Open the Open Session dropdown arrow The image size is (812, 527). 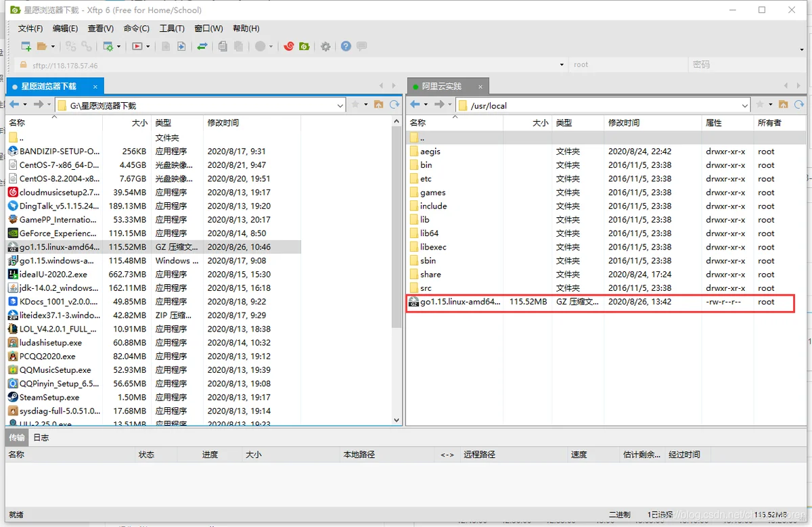(x=51, y=47)
